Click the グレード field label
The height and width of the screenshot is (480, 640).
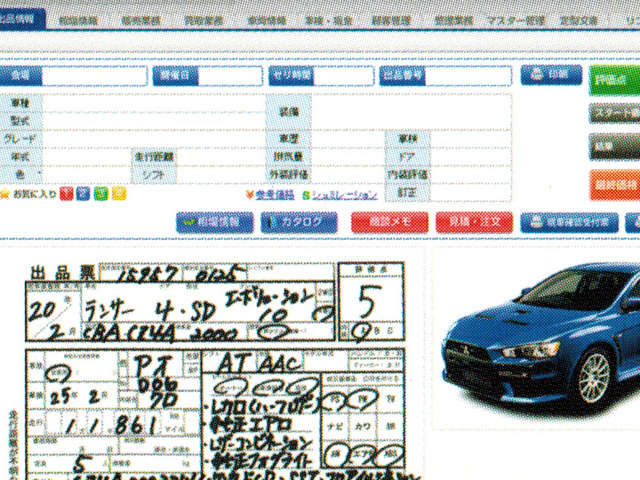(20, 139)
